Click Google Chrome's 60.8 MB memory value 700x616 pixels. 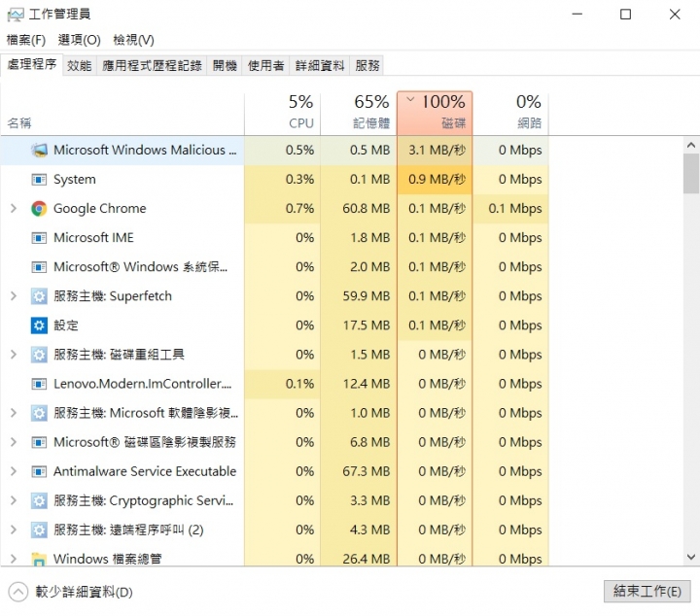(x=367, y=209)
